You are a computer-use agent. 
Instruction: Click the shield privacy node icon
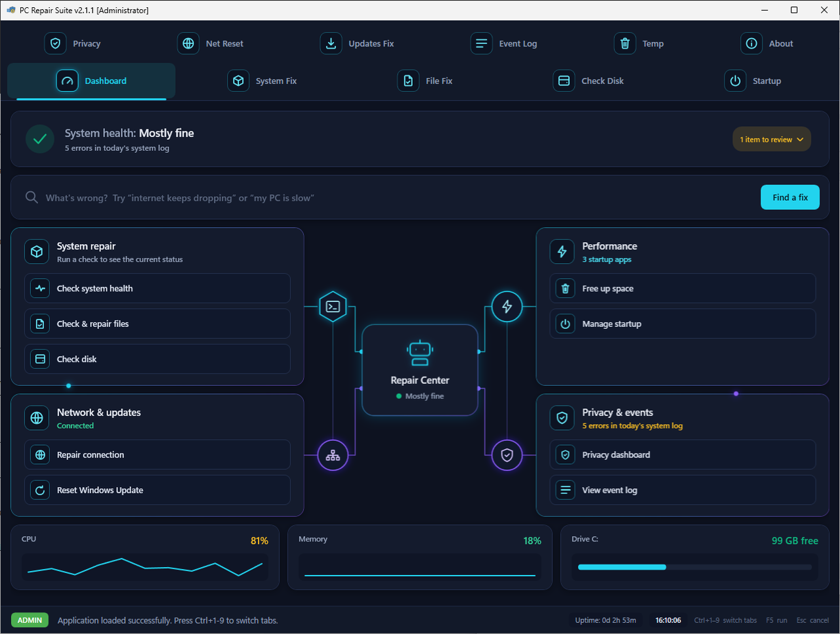tap(507, 455)
